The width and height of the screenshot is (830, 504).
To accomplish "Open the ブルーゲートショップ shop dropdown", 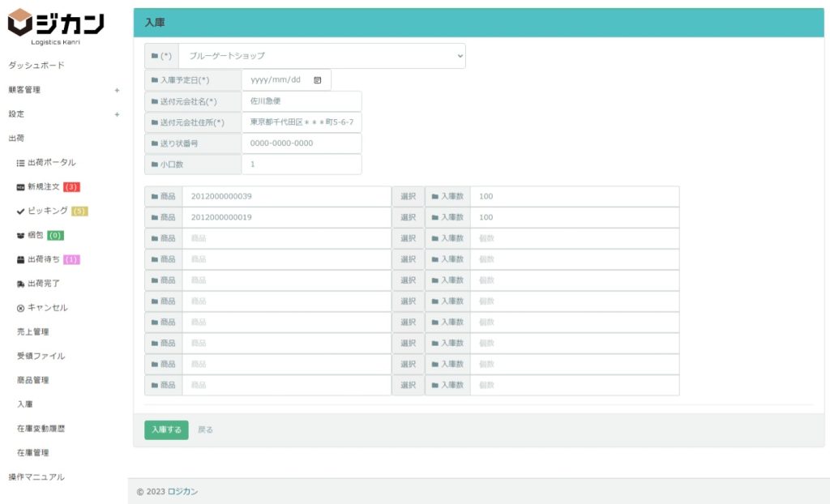I will click(x=322, y=56).
